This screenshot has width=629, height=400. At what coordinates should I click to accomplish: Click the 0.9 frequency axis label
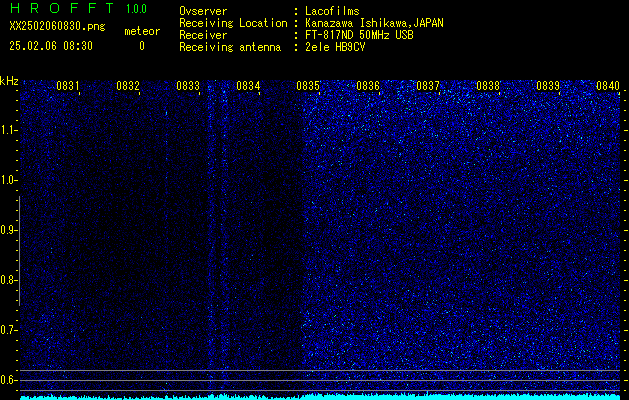[7, 230]
